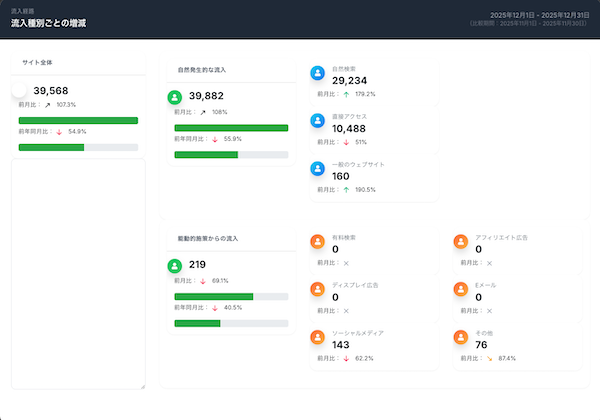The image size is (600, 420).
Task: Click the green icon beside 219
Action: [175, 265]
